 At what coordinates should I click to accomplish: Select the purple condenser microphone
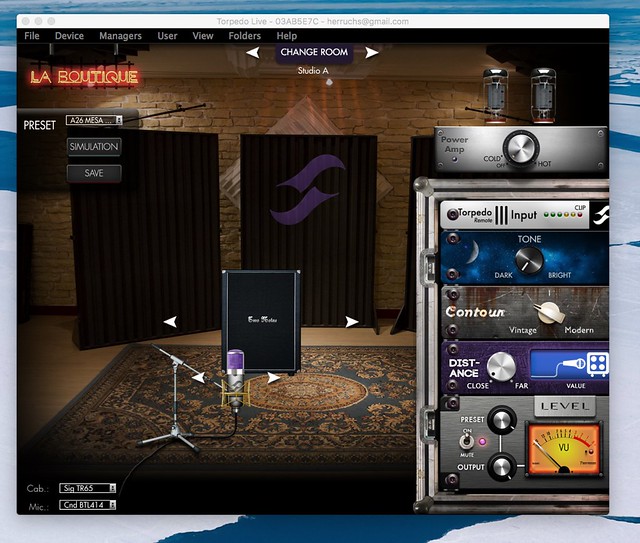pos(235,380)
